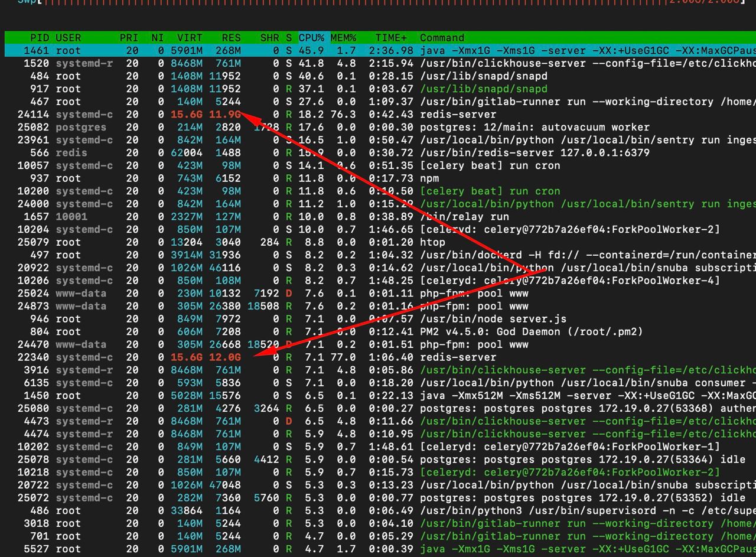This screenshot has height=557, width=756.
Task: Select clickhouse-server thread row PID 4473
Action: tap(380, 421)
